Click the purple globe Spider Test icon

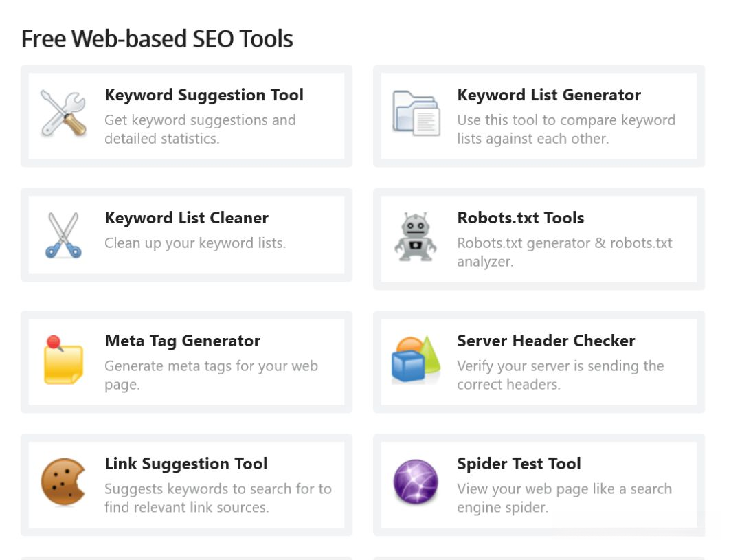[x=416, y=482]
